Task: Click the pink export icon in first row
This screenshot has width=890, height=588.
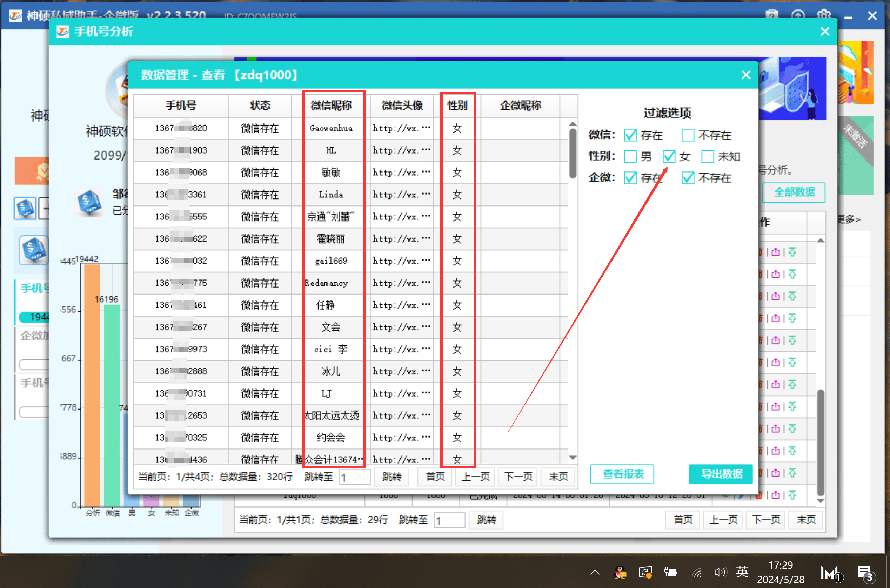Action: 776,252
